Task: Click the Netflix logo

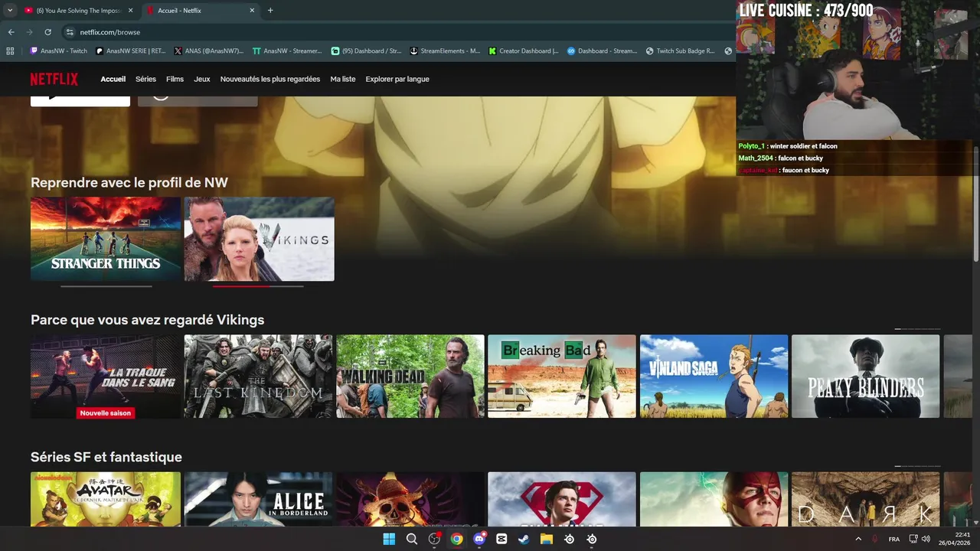Action: tap(54, 79)
